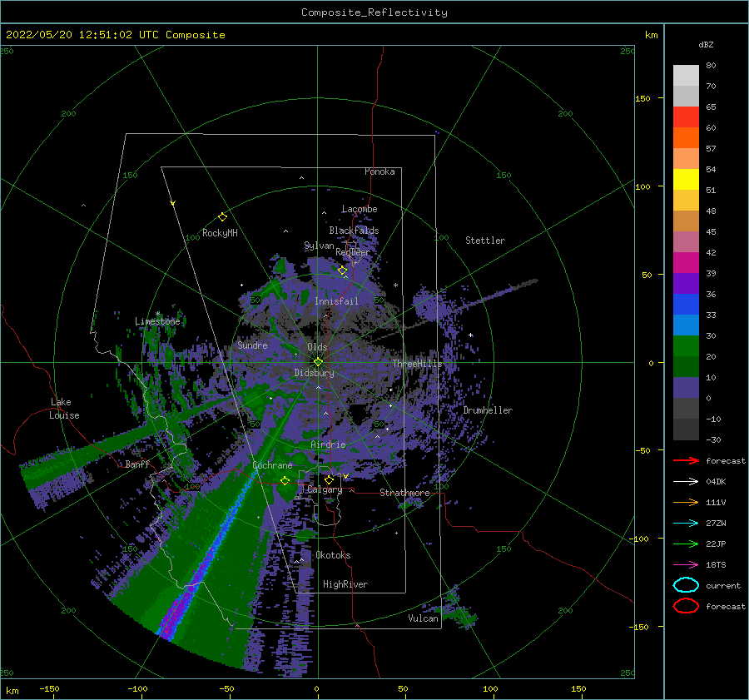Click the km unit label at top right
Screen dimensions: 749x700
coord(652,35)
